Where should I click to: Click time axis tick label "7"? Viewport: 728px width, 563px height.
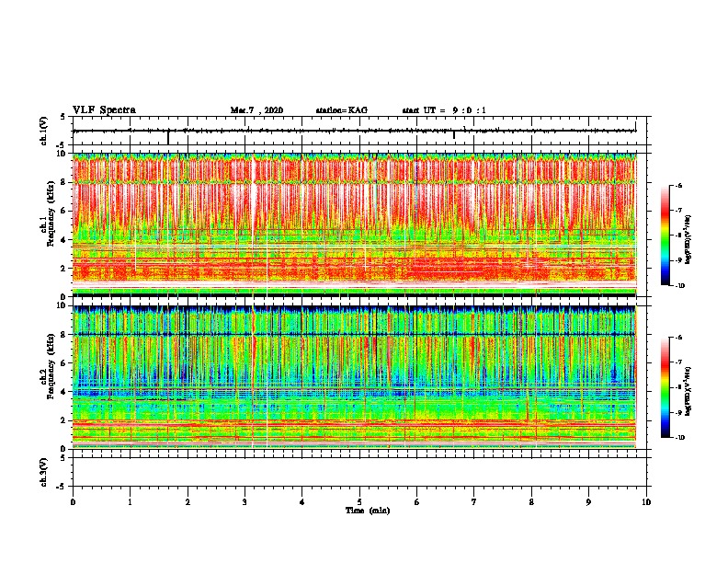[x=474, y=502]
